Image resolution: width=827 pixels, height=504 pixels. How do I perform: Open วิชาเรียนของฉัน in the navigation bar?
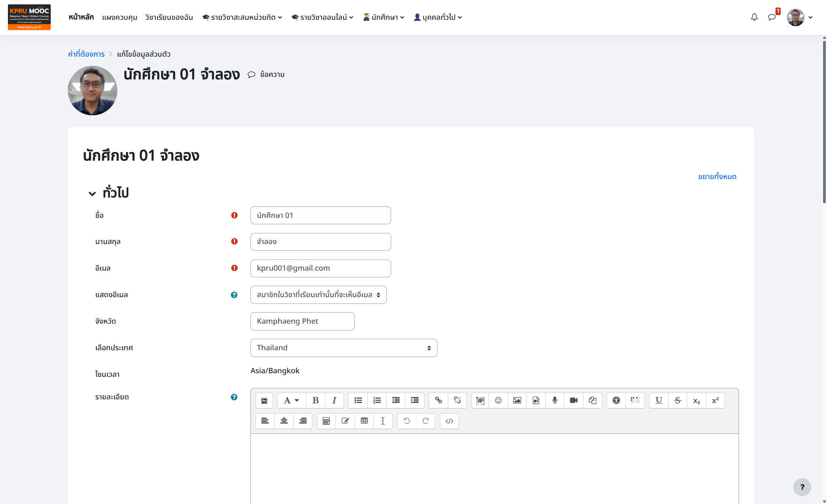169,17
